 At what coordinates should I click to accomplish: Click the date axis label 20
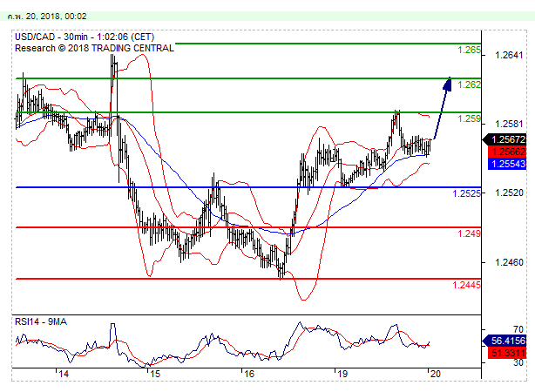436,374
